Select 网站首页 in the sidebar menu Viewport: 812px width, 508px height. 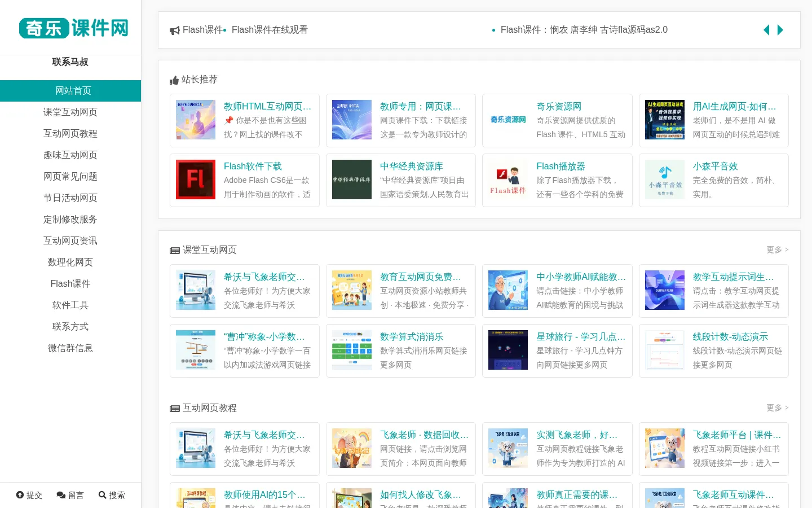[x=70, y=91]
